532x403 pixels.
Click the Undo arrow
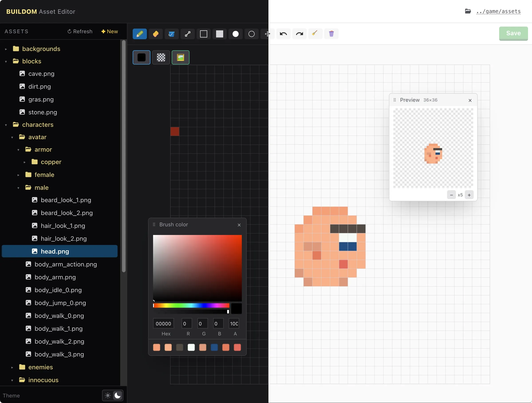[283, 34]
